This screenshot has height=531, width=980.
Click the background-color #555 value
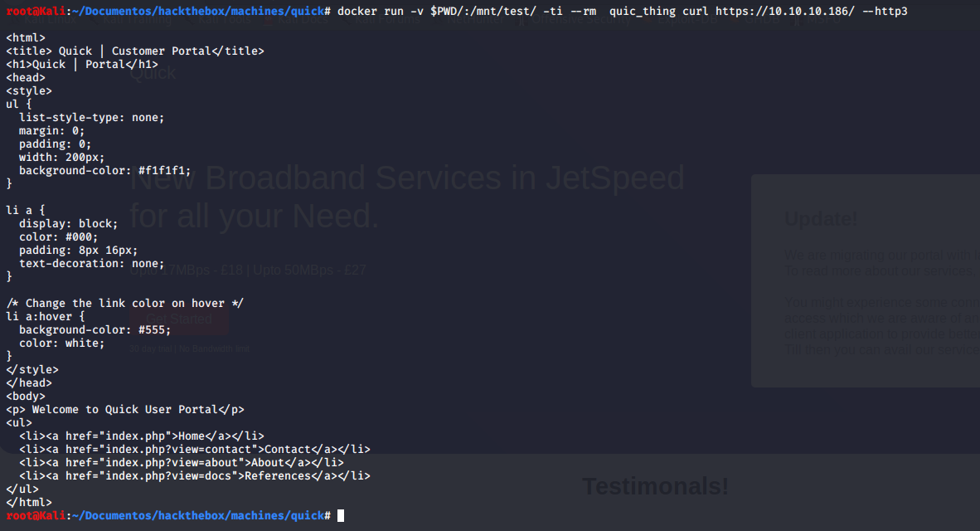pyautogui.click(x=152, y=330)
